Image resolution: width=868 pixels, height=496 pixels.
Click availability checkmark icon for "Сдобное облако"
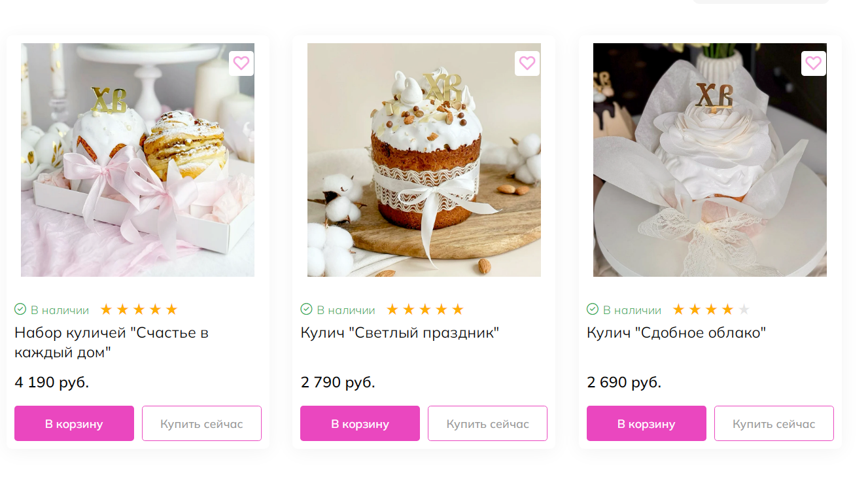click(593, 309)
